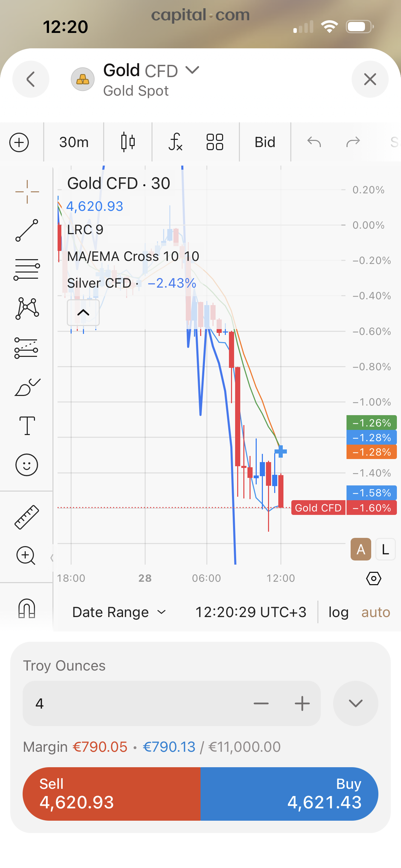This screenshot has height=868, width=401.
Task: Tap the blue 4,620.93 legend price
Action: tap(95, 206)
